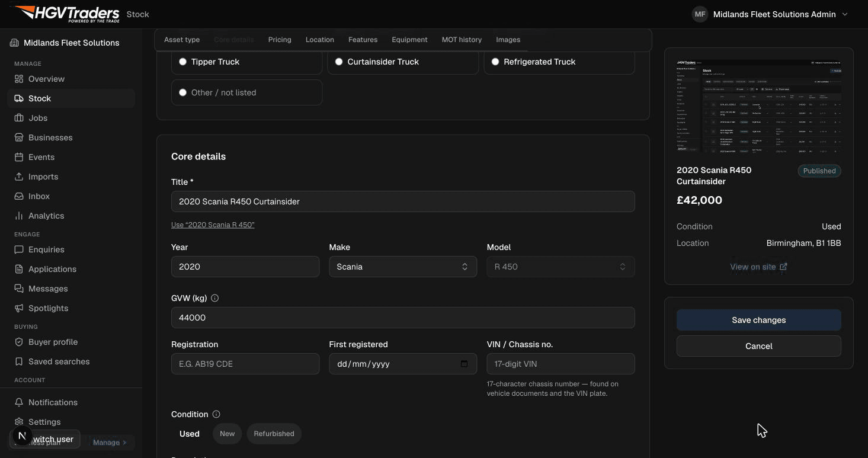868x458 pixels.
Task: Open the Settings sidebar link
Action: click(44, 422)
